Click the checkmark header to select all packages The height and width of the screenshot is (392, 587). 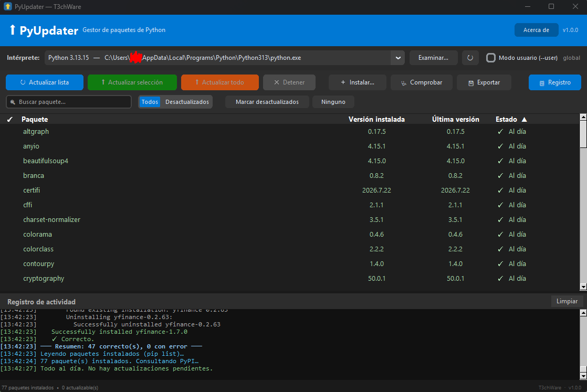(10, 119)
